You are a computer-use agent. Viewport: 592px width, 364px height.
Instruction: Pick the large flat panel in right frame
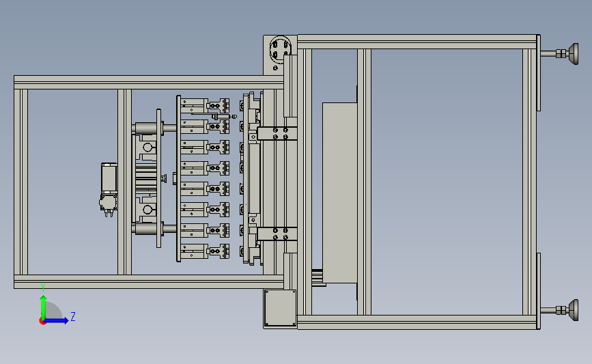tap(340, 193)
